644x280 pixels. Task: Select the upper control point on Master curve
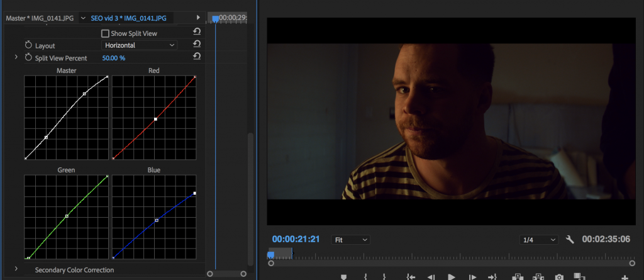pyautogui.click(x=85, y=94)
